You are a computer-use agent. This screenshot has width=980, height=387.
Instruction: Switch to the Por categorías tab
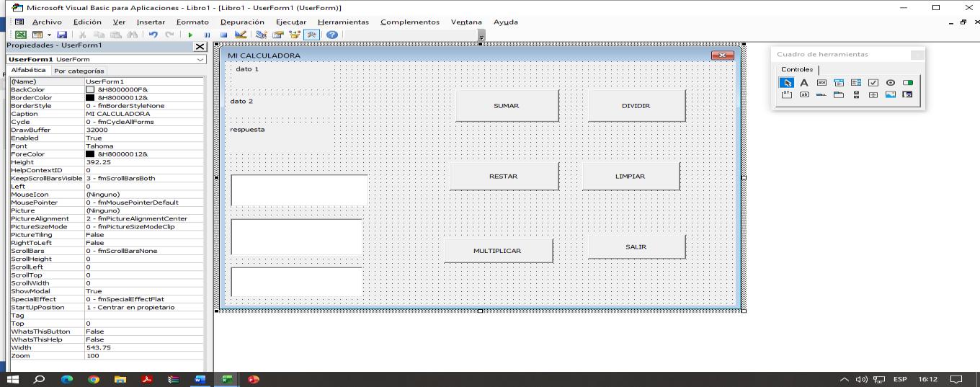click(x=79, y=71)
